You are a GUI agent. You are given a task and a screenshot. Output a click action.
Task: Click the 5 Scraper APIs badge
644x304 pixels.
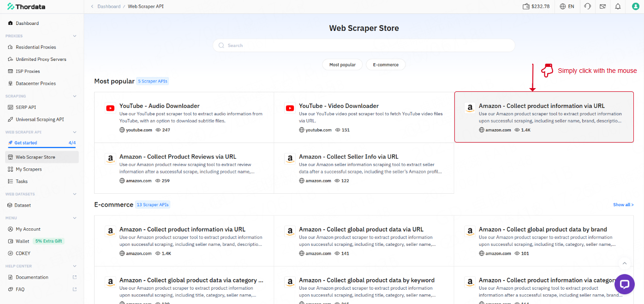point(153,81)
